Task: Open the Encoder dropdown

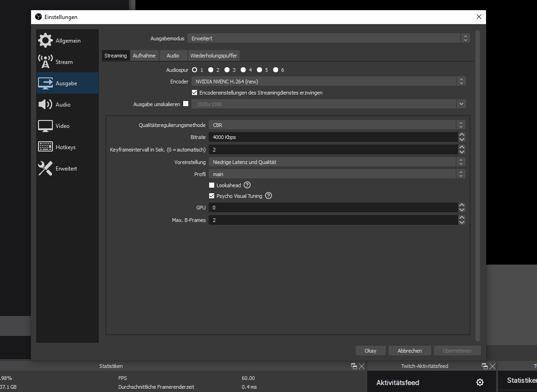Action: click(328, 82)
